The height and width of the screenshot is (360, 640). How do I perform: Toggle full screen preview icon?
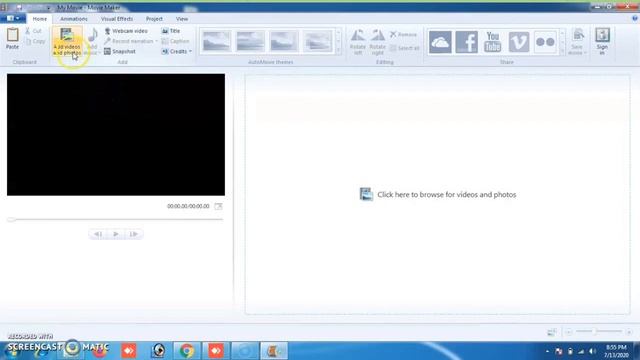(219, 207)
